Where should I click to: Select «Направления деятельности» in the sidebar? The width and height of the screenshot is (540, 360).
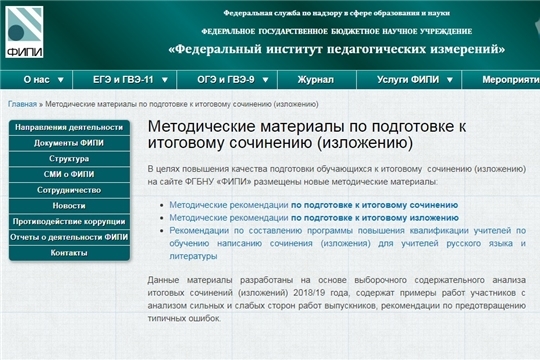(x=69, y=127)
